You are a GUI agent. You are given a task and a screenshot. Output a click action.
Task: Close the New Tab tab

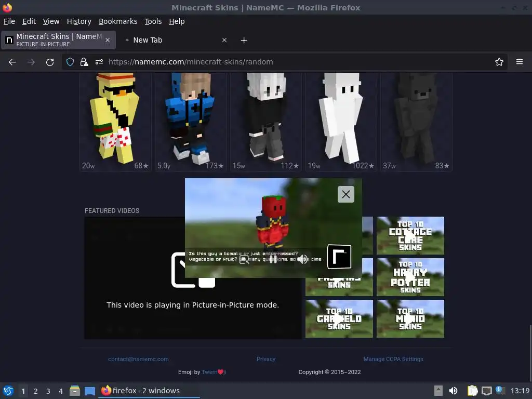click(x=224, y=40)
